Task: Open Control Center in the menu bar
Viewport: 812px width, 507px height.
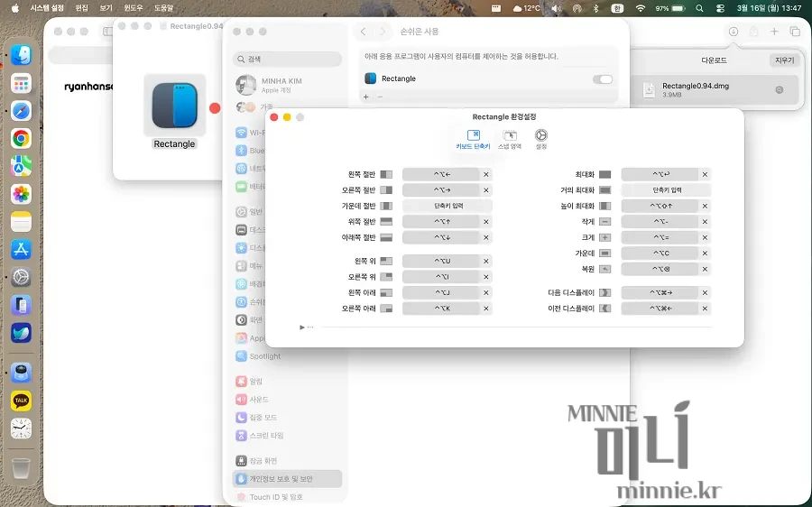Action: click(720, 8)
